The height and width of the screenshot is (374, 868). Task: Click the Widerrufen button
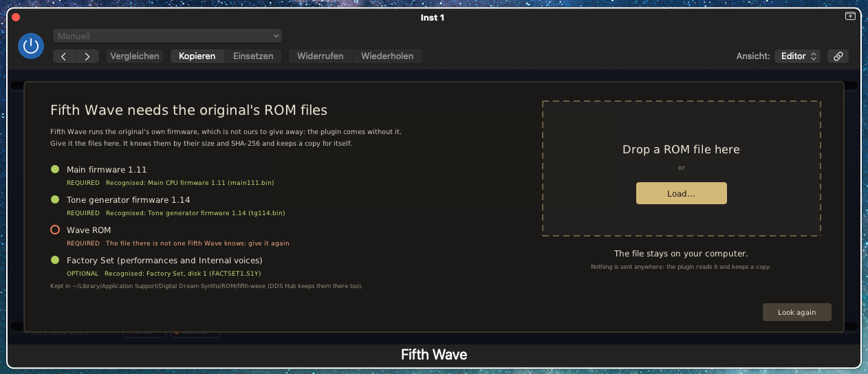(321, 56)
